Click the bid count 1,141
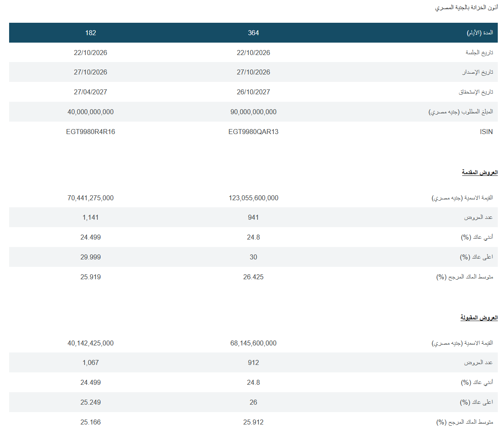The height and width of the screenshot is (446, 504). tap(91, 218)
